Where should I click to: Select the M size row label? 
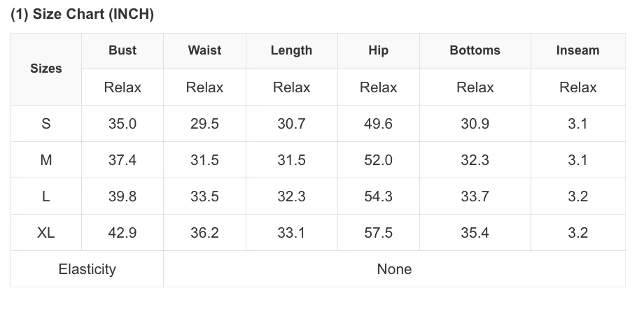point(46,160)
